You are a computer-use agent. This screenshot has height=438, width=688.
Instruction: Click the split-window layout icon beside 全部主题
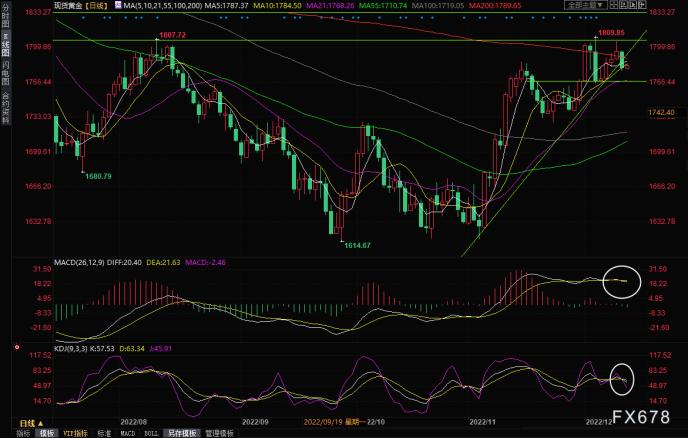click(x=613, y=5)
